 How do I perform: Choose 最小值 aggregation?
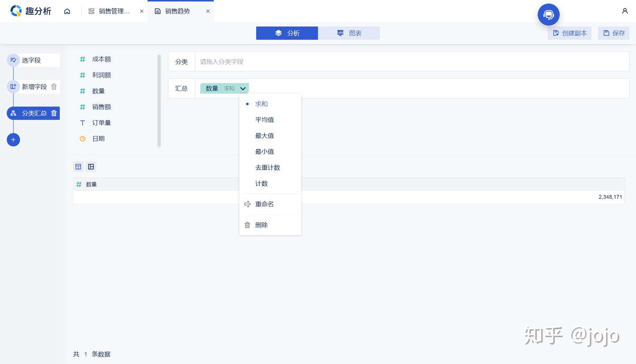tap(270, 152)
